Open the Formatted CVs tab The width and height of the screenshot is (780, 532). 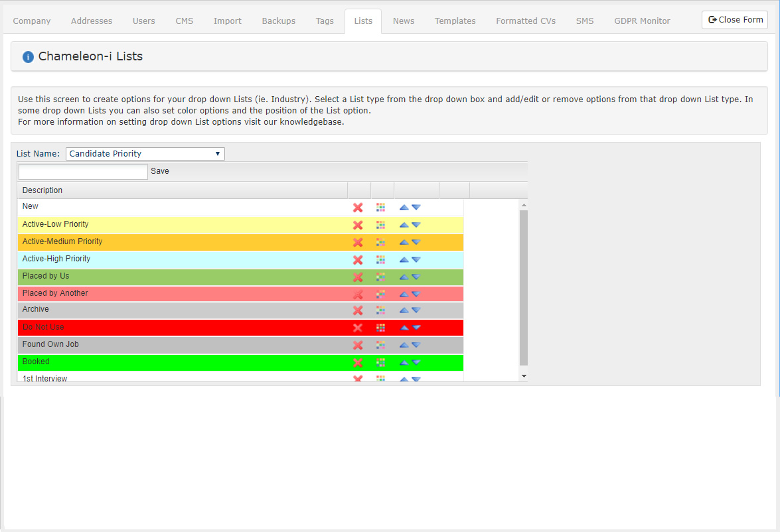point(526,21)
